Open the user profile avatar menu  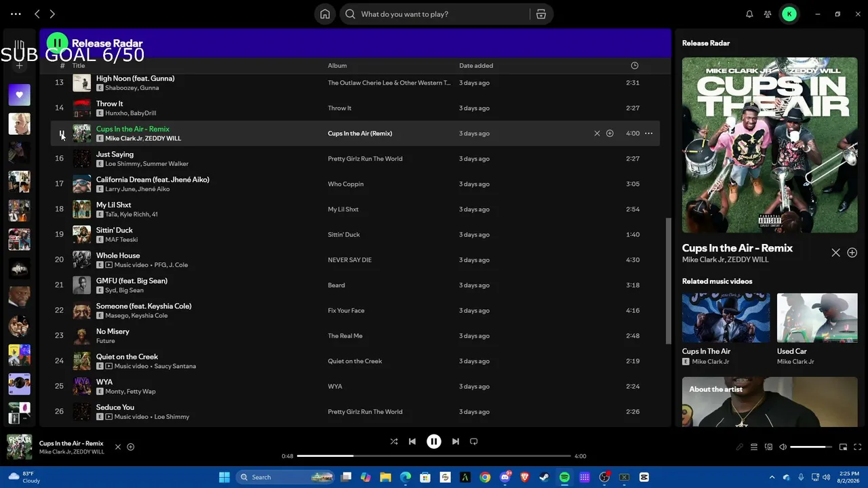point(789,14)
